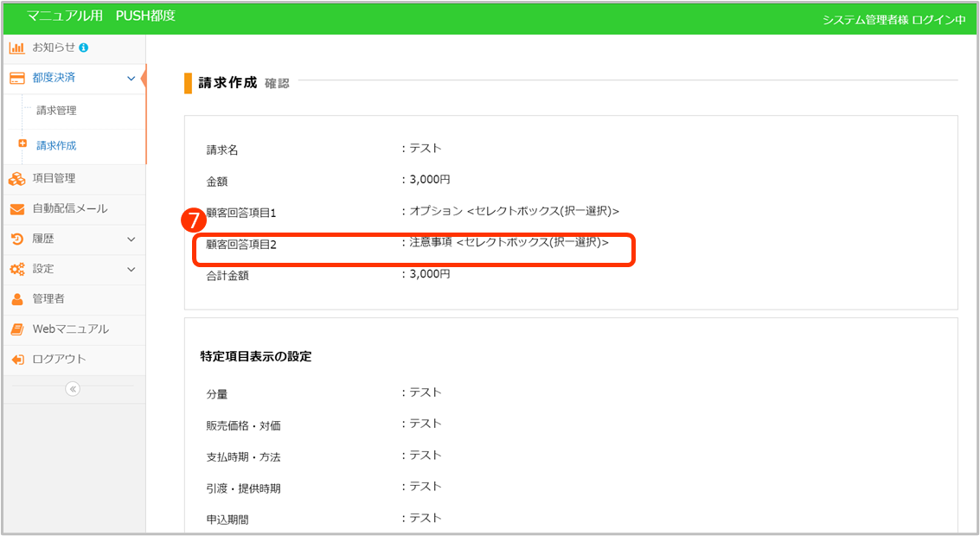
Task: Click the 自動配信メール envelope icon
Action: coord(16,209)
